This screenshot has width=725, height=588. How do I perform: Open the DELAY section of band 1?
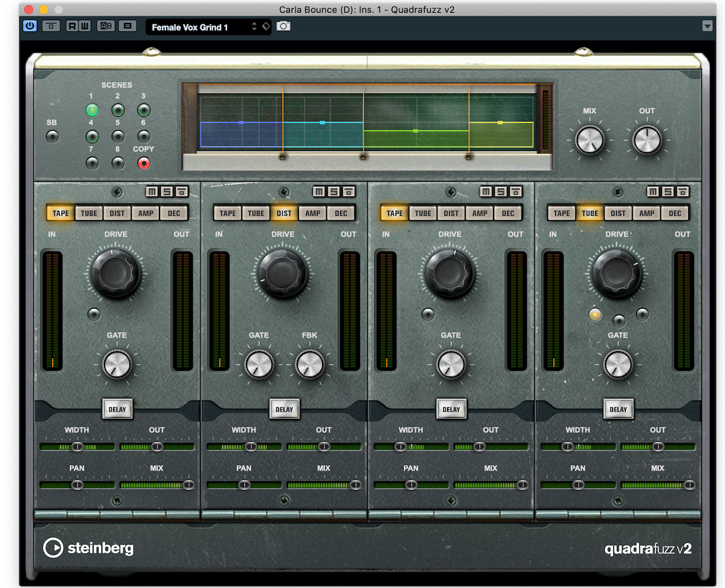point(117,409)
